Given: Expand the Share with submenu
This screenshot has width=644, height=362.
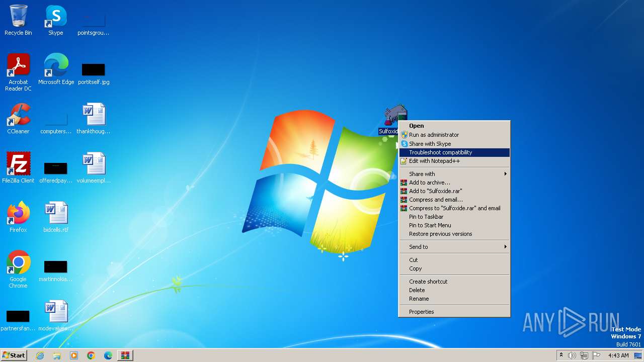Looking at the screenshot, I should point(454,174).
